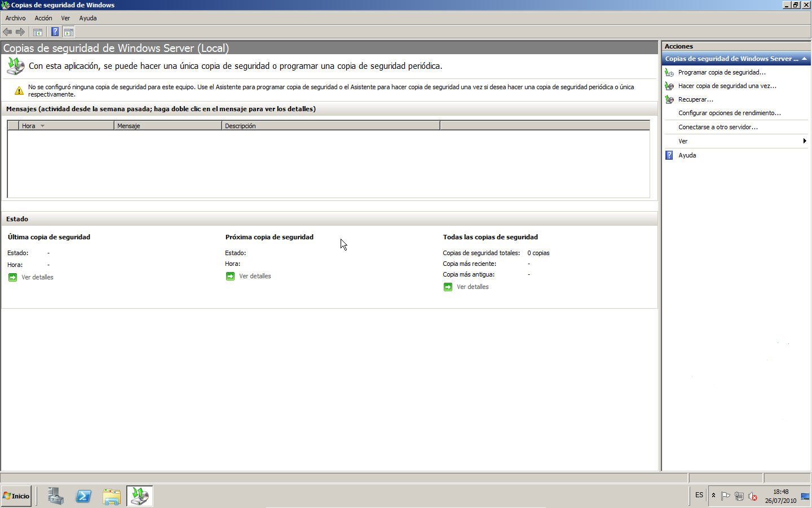This screenshot has width=812, height=508.
Task: Click the 'Copias de seguridad de Windows Server (Local)' heading
Action: [116, 48]
